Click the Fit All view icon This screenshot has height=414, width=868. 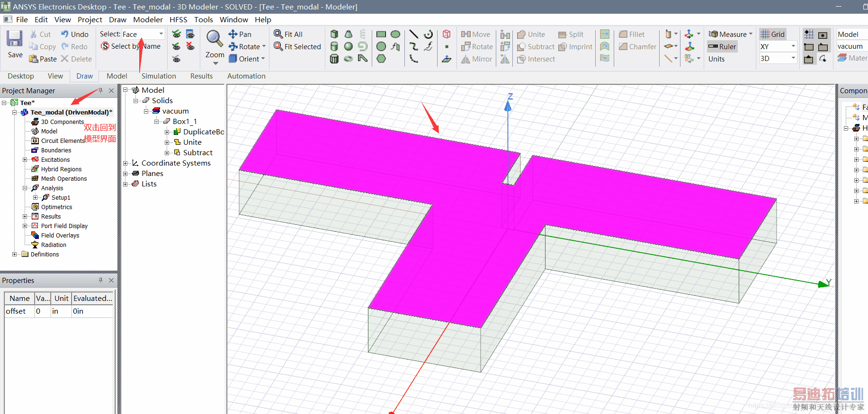click(x=278, y=34)
